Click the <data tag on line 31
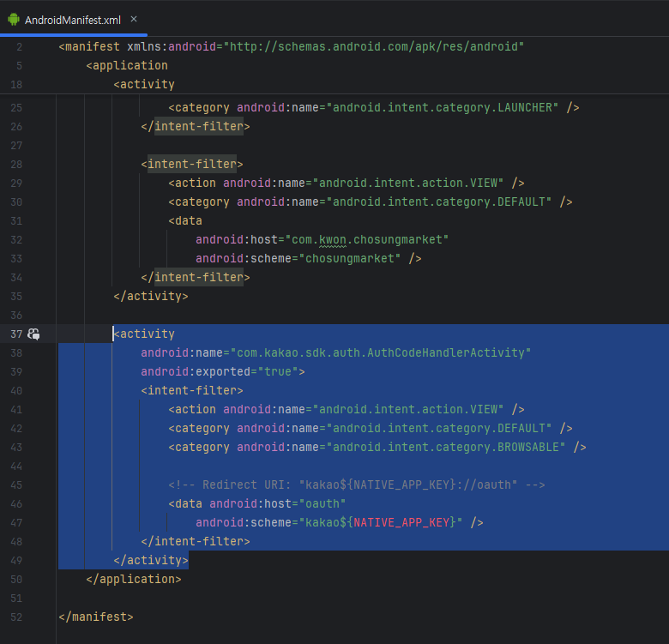Viewport: 669px width, 644px height. tap(185, 220)
